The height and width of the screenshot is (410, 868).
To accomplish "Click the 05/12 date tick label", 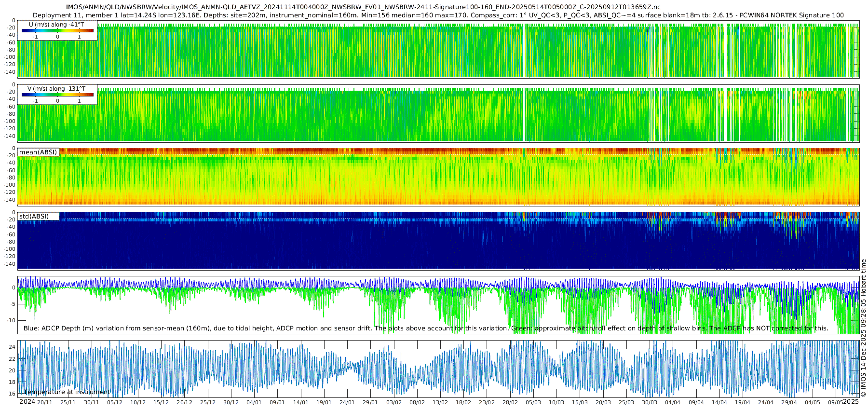I will [115, 402].
